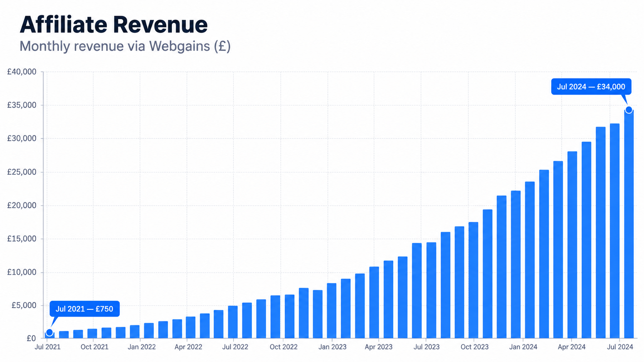Click the Apr 2024 x-axis label
Screen dimensions: 644x362
572,347
